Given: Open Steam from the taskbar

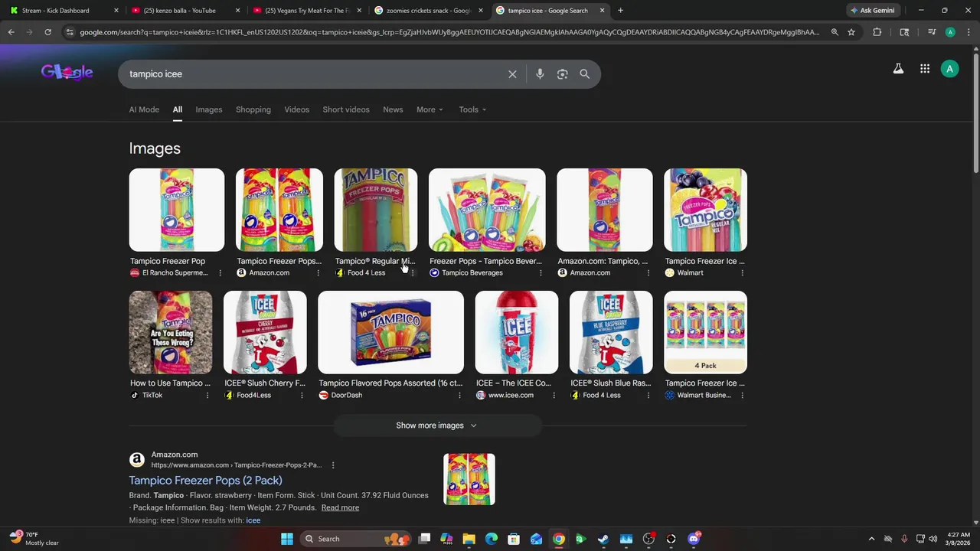Looking at the screenshot, I should pos(603,539).
